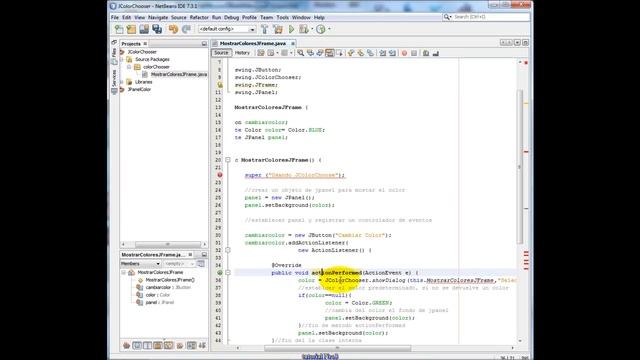Viewport: 640px width, 360px height.
Task: Click the Find Previous Occurrence icon
Action: coord(310,53)
